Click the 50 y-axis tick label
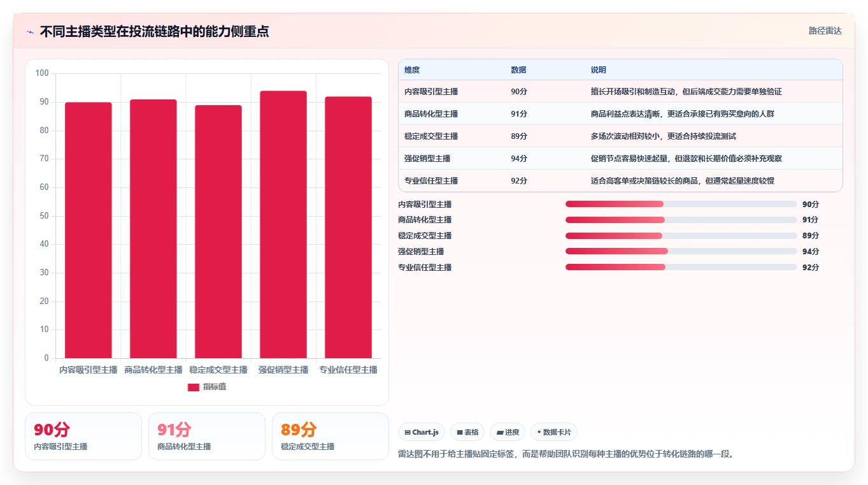868x485 pixels. click(44, 216)
